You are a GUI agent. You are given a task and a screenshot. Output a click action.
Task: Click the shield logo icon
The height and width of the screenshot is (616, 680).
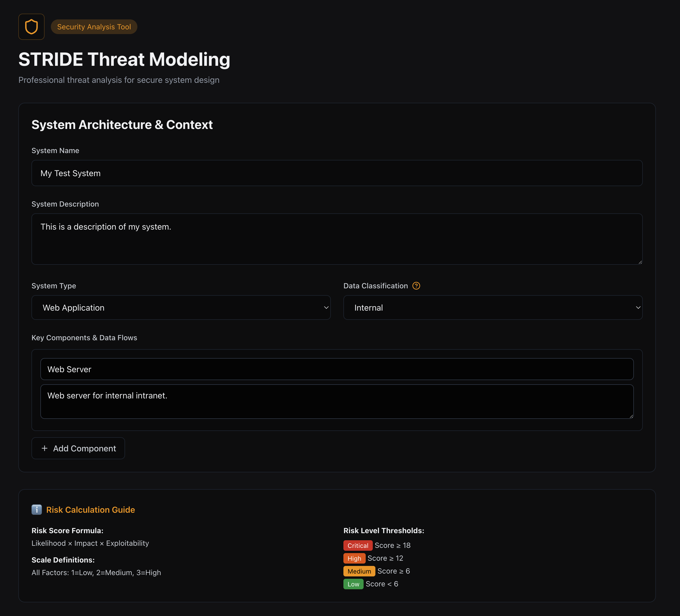tap(31, 27)
